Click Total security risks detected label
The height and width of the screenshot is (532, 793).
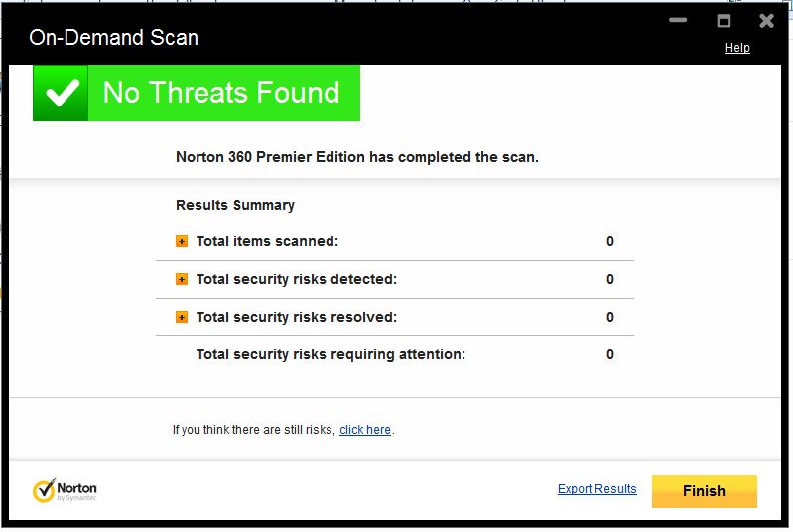coord(296,279)
